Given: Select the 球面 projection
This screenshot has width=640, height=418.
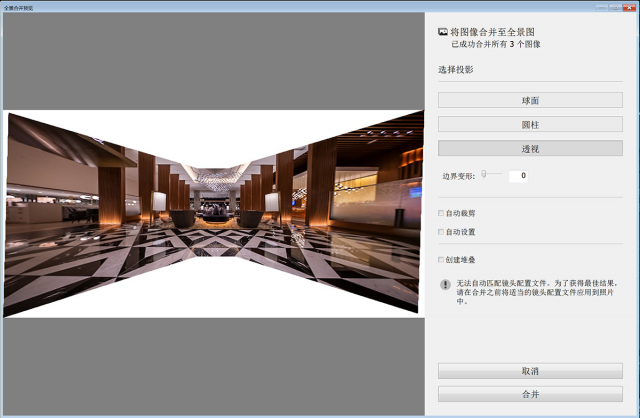Looking at the screenshot, I should click(530, 100).
